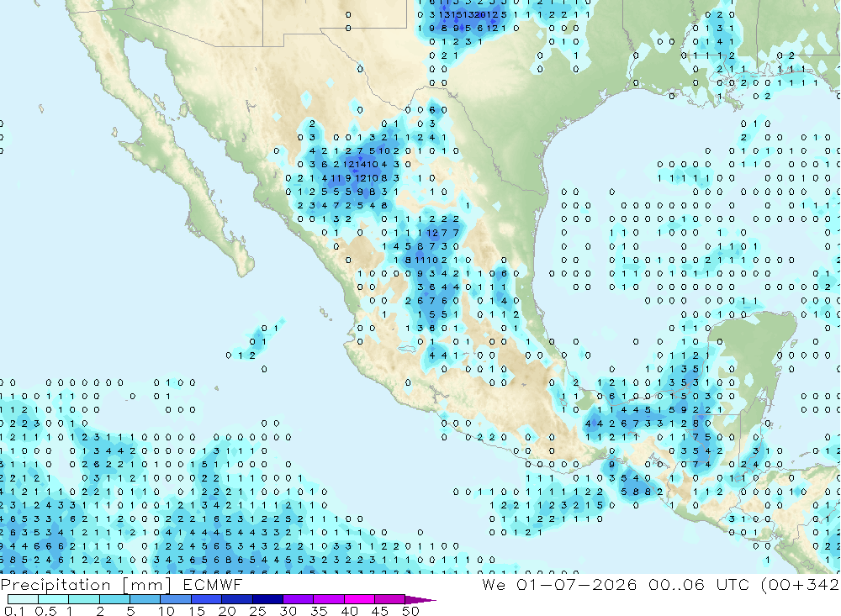The image size is (841, 616).
Task: Click the '40' legend value
Action: [350, 611]
